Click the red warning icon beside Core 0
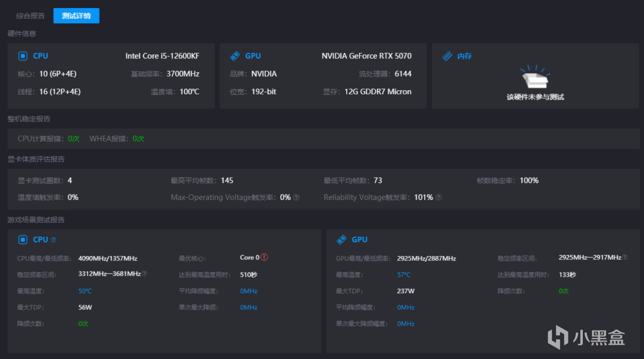 tap(265, 258)
